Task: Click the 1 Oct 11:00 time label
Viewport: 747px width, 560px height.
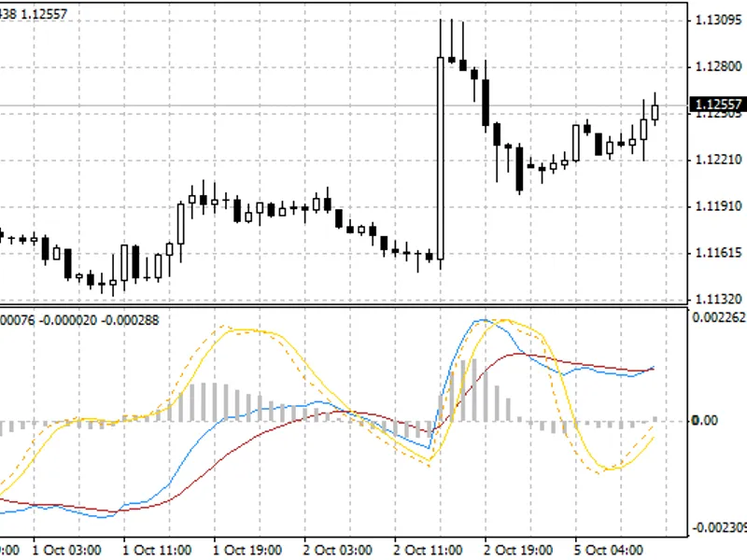Action: click(x=157, y=550)
